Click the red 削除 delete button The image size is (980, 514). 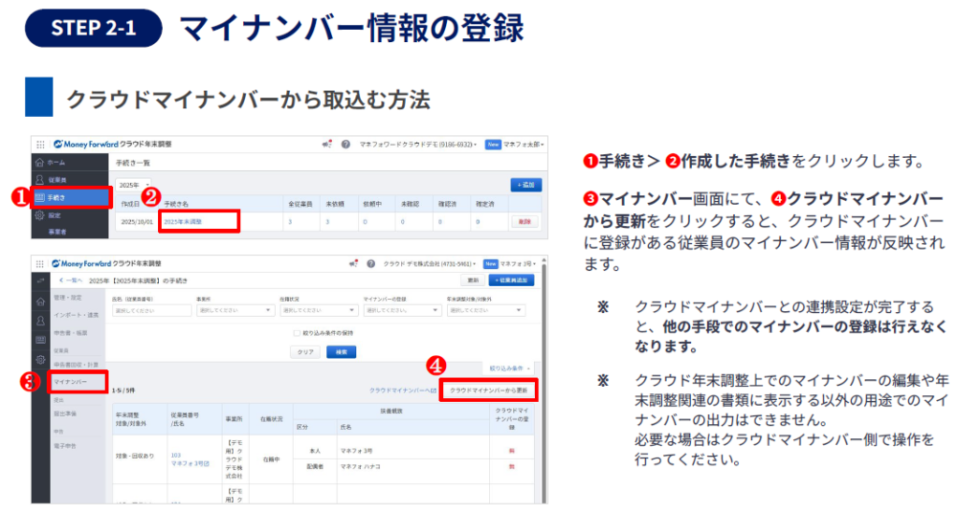pos(523,222)
